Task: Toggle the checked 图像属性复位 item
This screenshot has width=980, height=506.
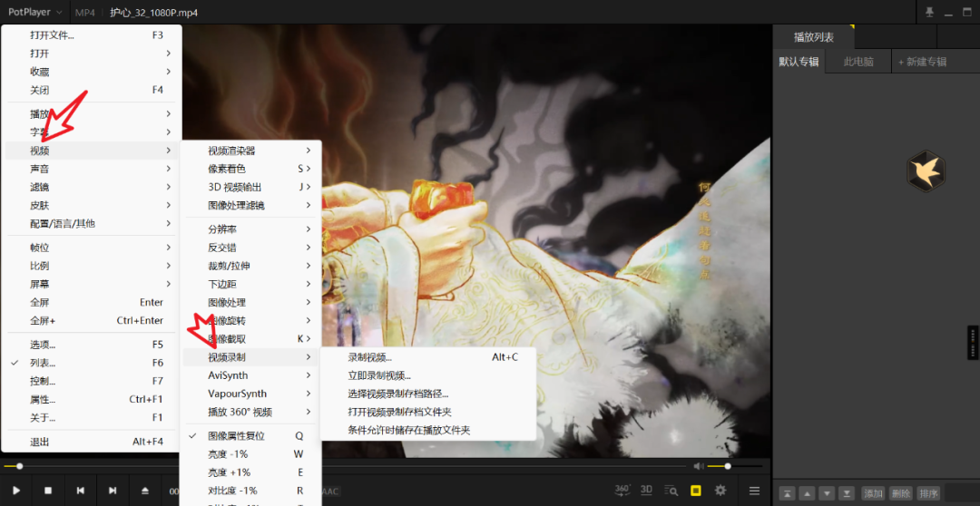Action: (x=251, y=435)
